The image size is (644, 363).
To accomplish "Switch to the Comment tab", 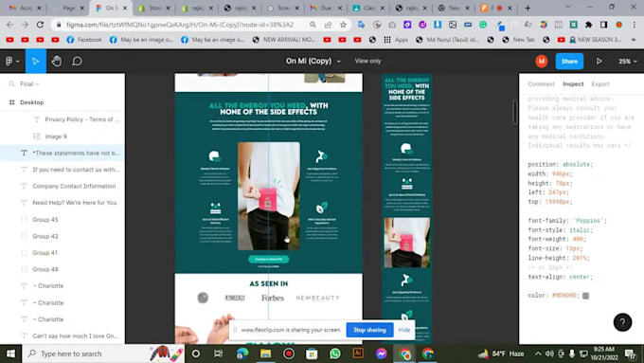I will [541, 83].
